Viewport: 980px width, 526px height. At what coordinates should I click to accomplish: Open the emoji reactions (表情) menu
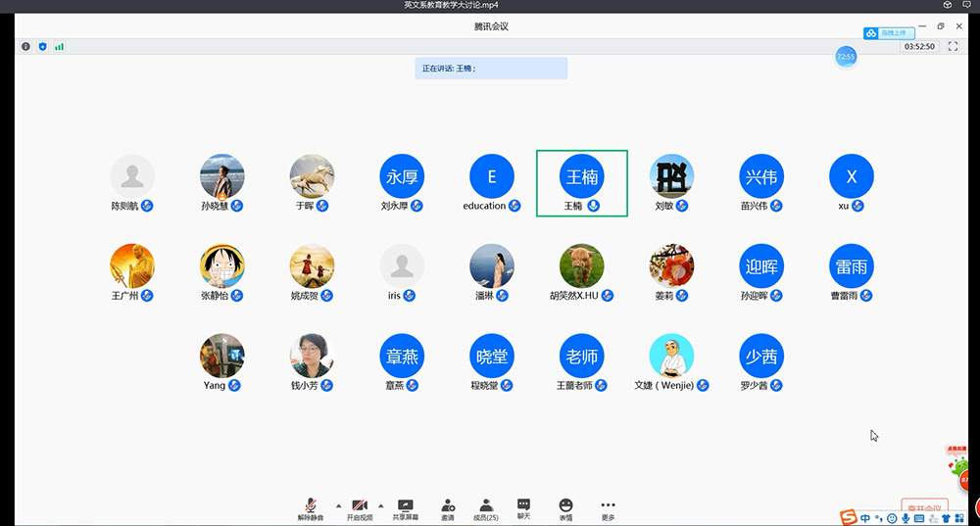click(565, 507)
